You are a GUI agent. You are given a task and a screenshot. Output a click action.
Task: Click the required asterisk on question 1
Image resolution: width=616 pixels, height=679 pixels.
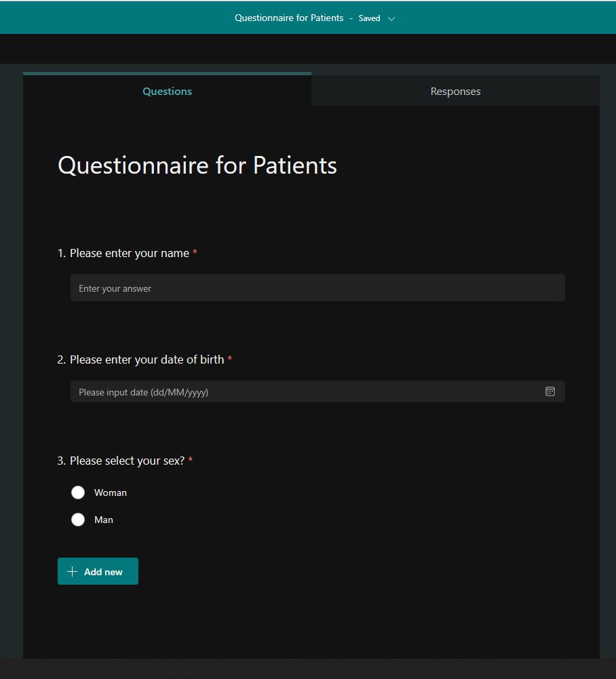click(x=195, y=252)
